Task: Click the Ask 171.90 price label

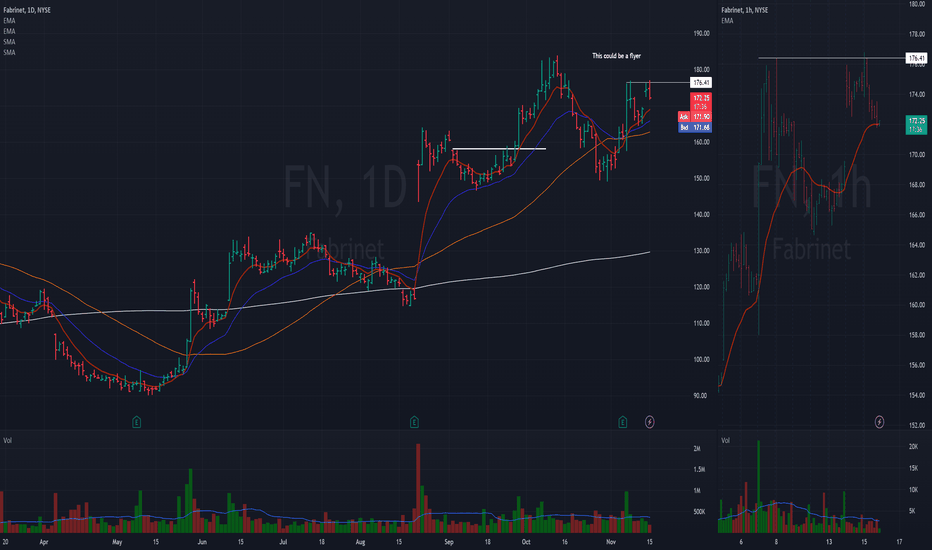Action: tap(695, 117)
